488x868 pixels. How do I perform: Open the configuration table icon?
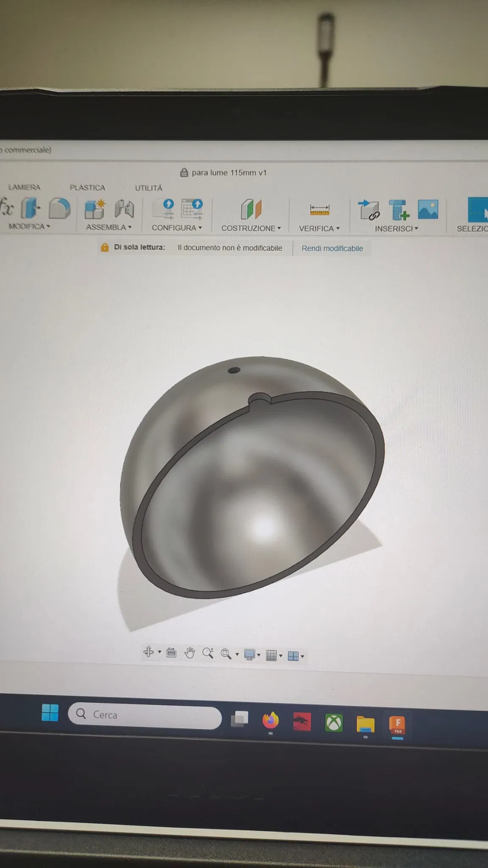192,209
